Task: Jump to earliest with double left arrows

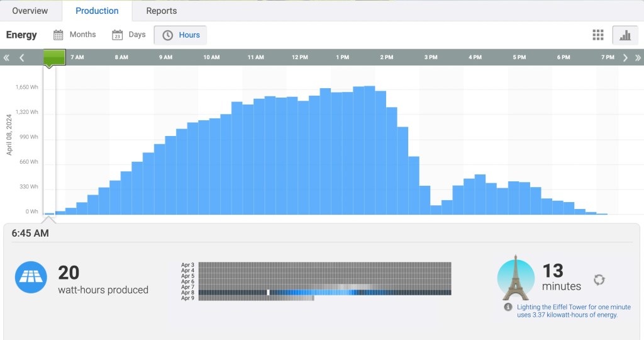Action: [7, 58]
